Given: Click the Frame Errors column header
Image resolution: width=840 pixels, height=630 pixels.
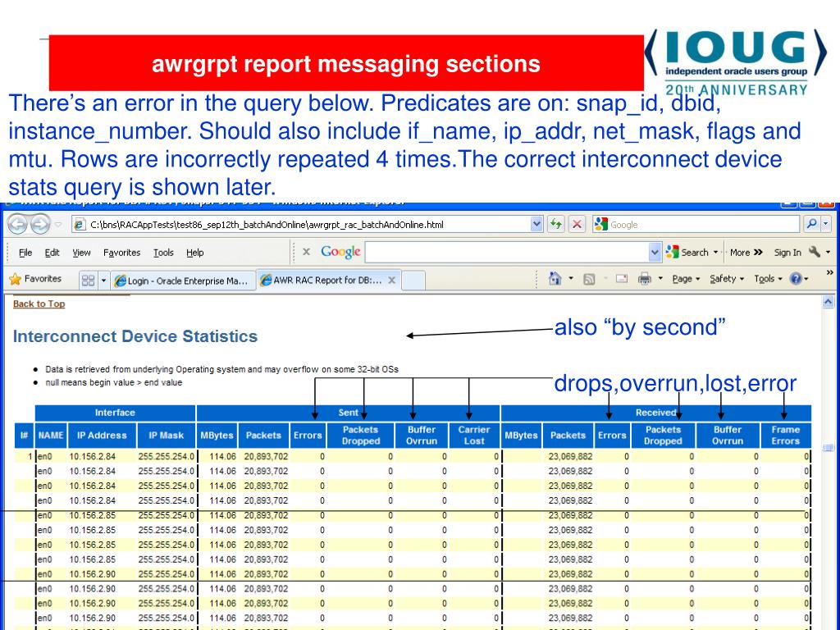Looking at the screenshot, I should tap(785, 435).
